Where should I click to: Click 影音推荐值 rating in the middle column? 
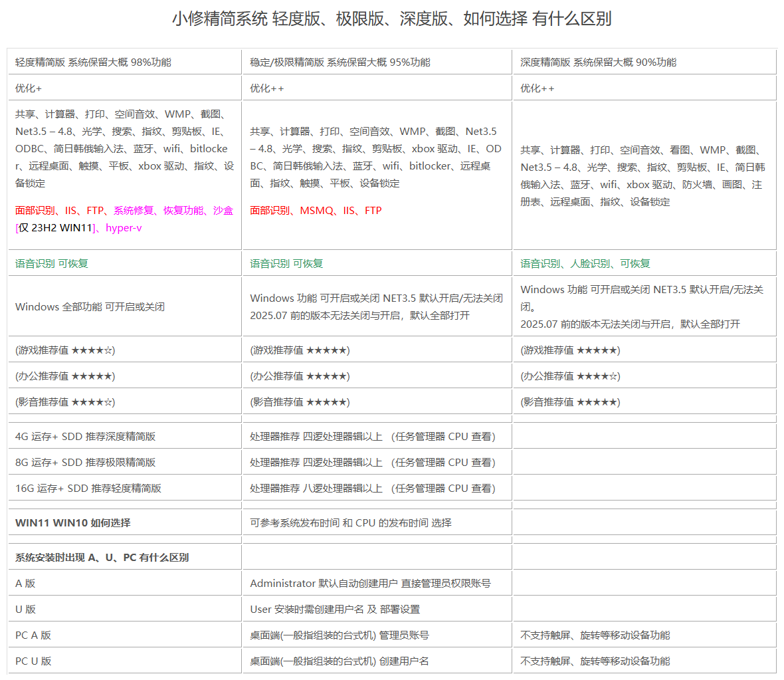click(x=300, y=402)
